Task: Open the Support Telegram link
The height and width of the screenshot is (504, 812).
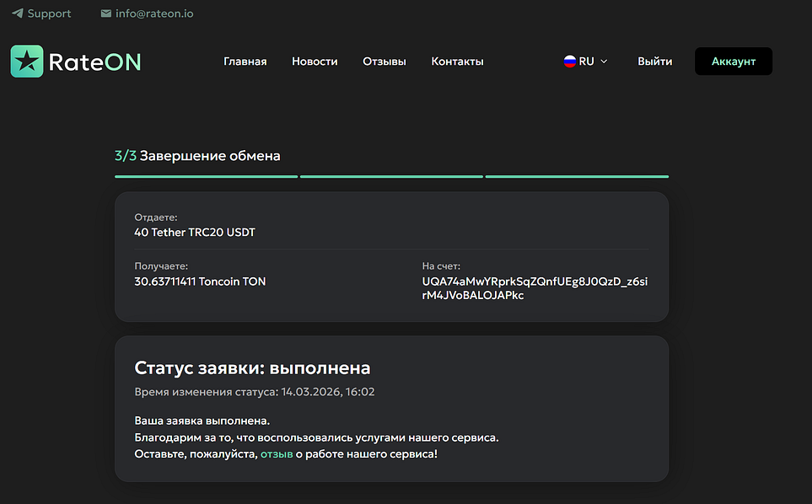Action: point(49,13)
